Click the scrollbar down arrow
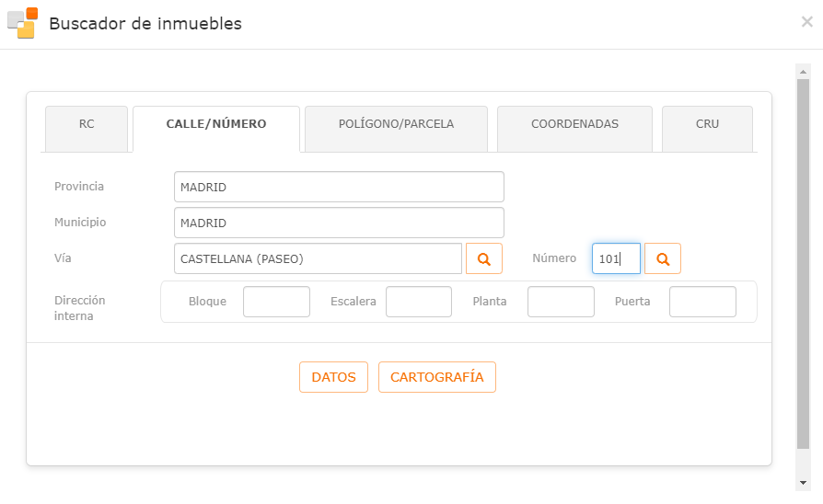 point(803,483)
